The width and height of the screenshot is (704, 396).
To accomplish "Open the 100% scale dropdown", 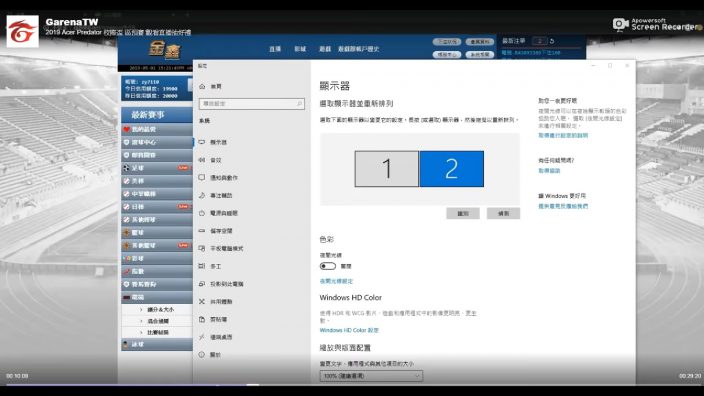I will tap(371, 376).
